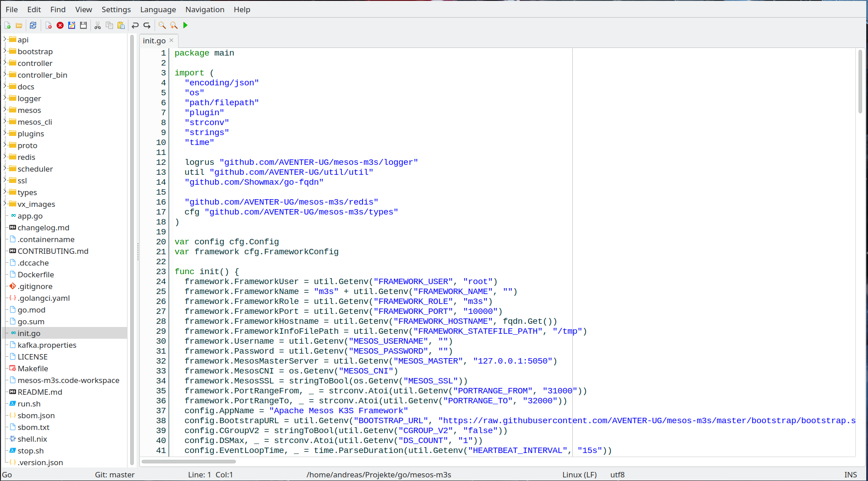Click the app.go file icon
The width and height of the screenshot is (868, 481).
tap(13, 216)
